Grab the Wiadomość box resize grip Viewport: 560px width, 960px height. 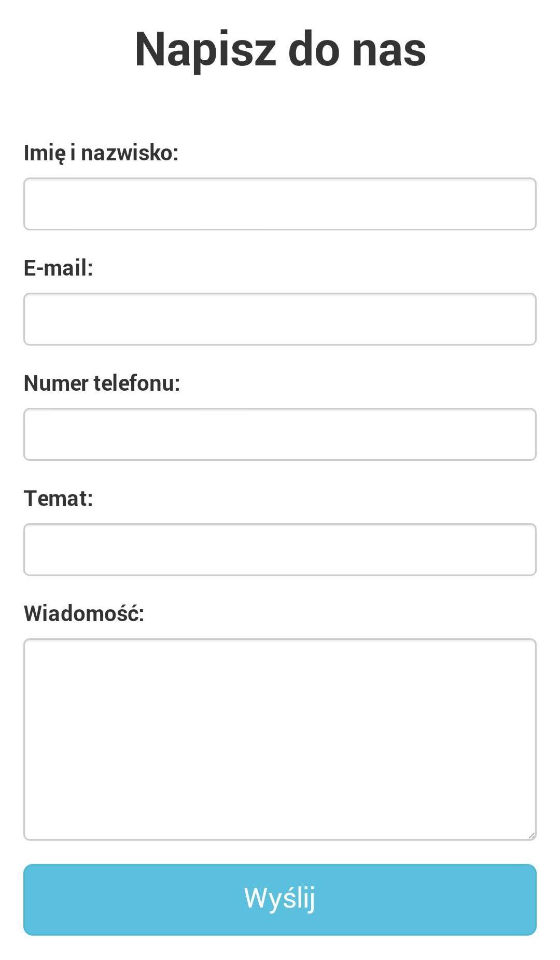coord(531,835)
